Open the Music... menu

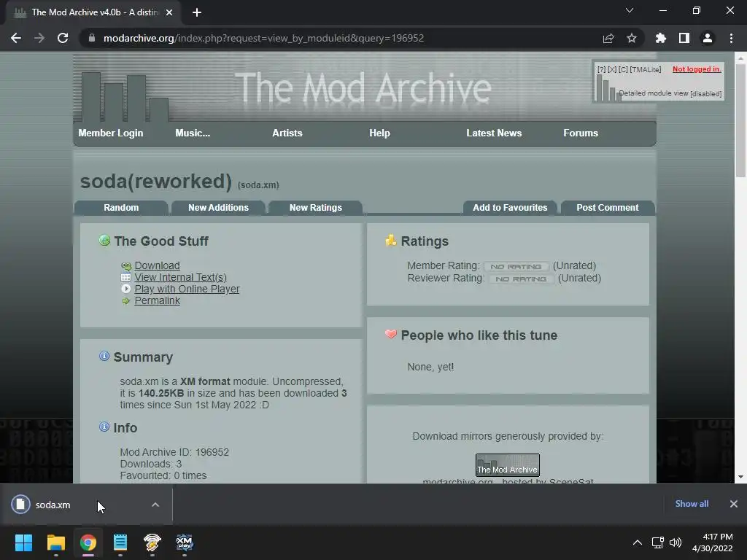[x=193, y=133]
